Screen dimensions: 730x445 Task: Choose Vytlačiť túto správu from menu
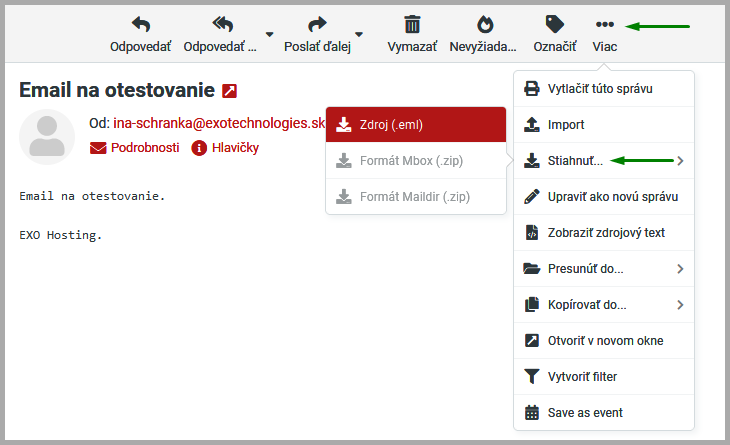coord(600,89)
